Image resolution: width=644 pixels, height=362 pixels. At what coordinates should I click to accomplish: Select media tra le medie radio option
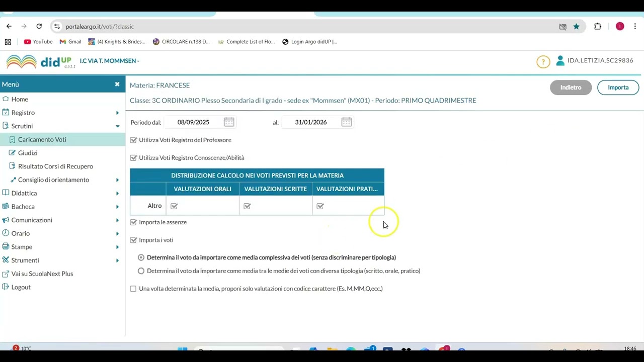[141, 271]
